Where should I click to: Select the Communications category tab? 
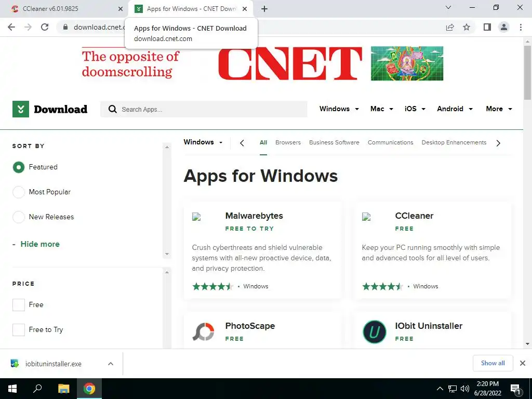click(391, 142)
